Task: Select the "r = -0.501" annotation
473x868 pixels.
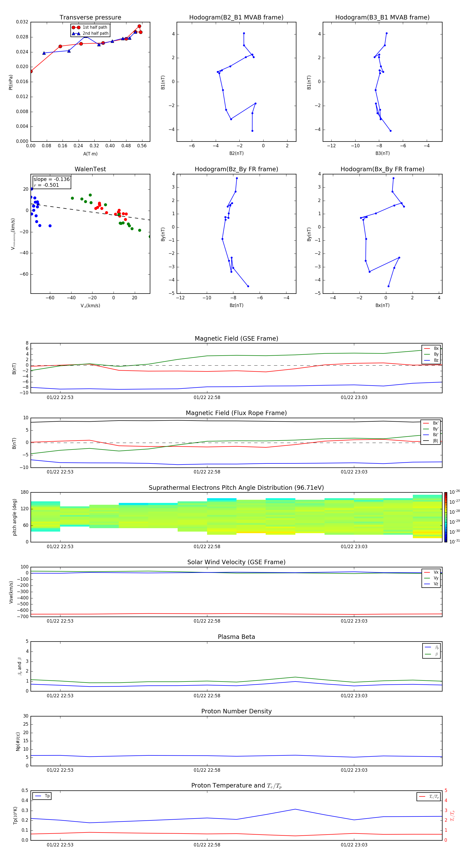Action: point(46,185)
